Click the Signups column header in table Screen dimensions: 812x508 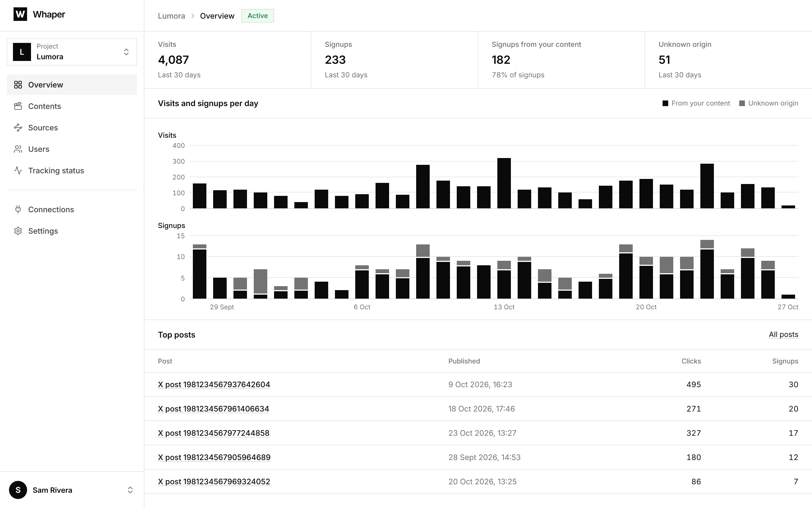785,361
